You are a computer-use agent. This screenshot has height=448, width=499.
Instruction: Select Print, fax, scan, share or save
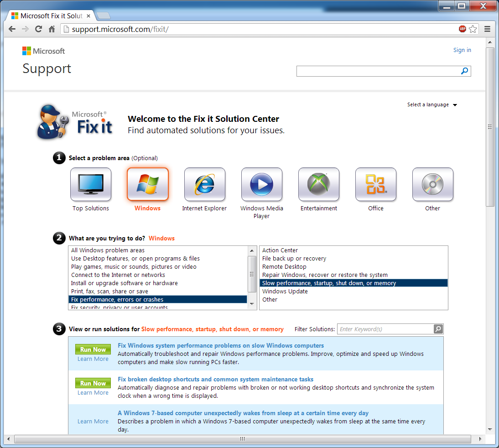[x=157, y=292]
